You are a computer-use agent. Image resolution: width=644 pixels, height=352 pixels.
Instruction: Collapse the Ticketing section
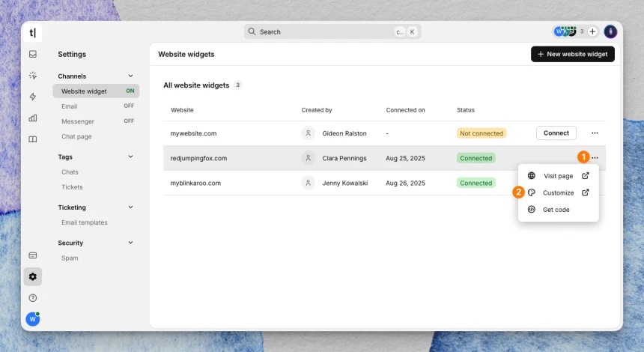[x=130, y=207]
